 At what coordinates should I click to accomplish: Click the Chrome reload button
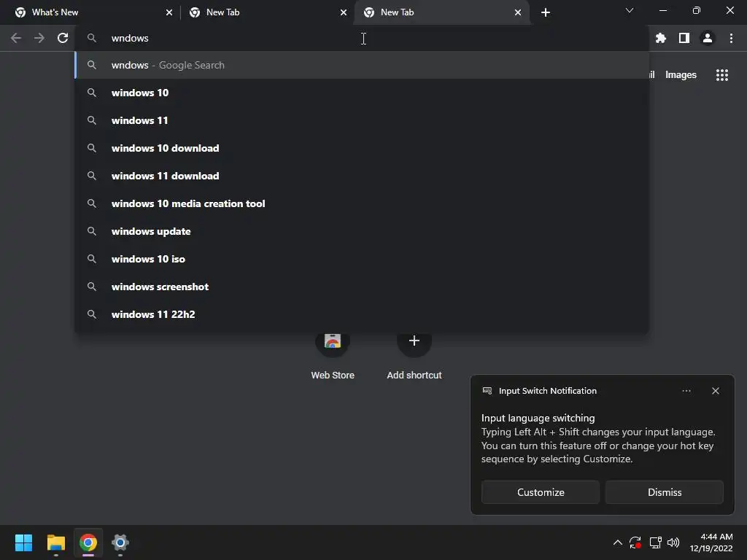coord(63,38)
